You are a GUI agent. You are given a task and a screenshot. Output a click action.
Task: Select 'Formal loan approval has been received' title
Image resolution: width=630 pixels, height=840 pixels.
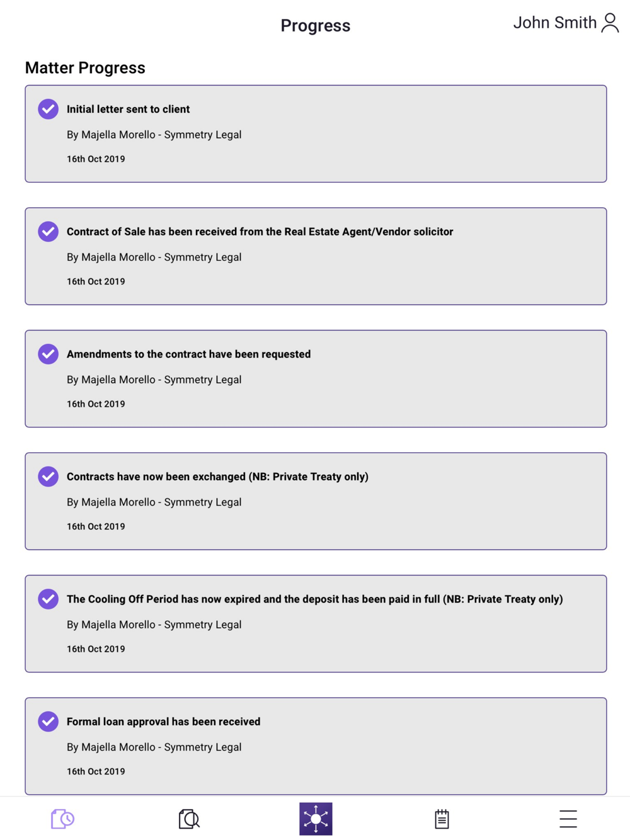pyautogui.click(x=163, y=722)
